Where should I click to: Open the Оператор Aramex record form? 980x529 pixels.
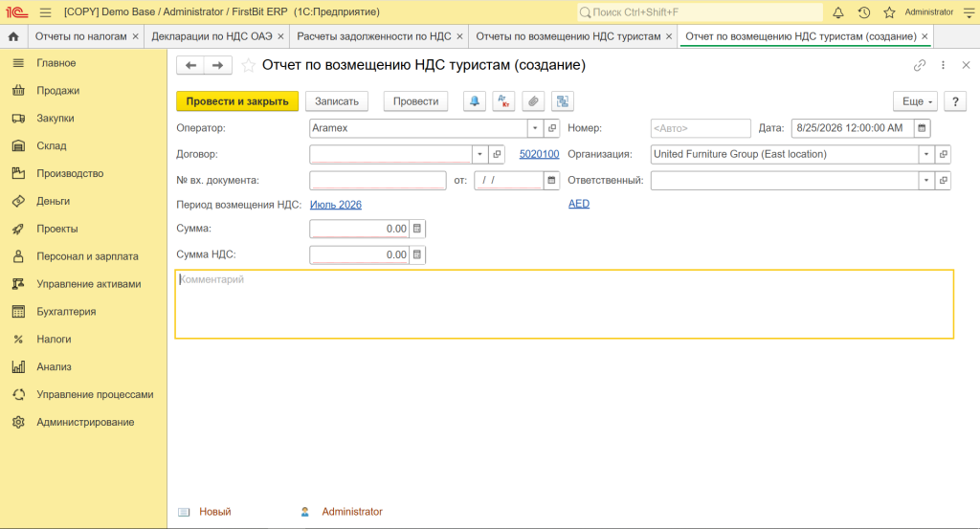point(552,128)
